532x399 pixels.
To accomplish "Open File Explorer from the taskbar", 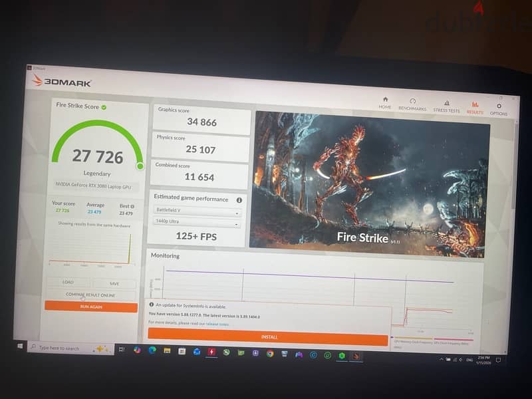I will [x=167, y=351].
